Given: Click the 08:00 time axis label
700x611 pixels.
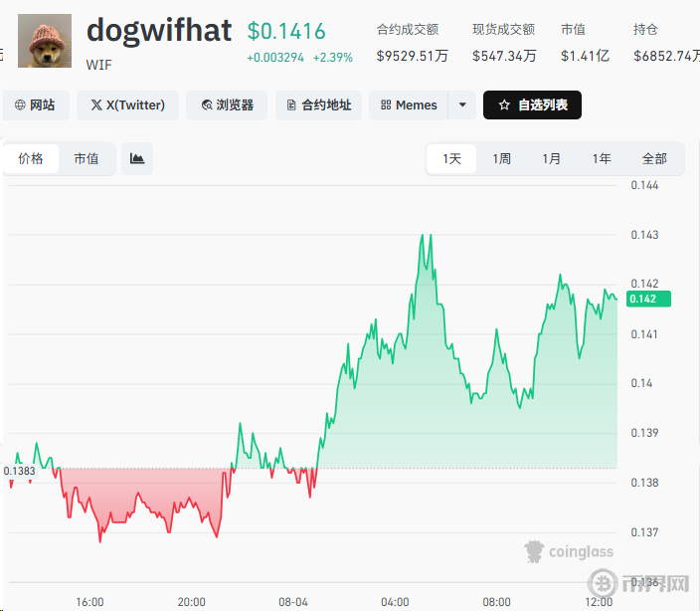Looking at the screenshot, I should (x=496, y=602).
